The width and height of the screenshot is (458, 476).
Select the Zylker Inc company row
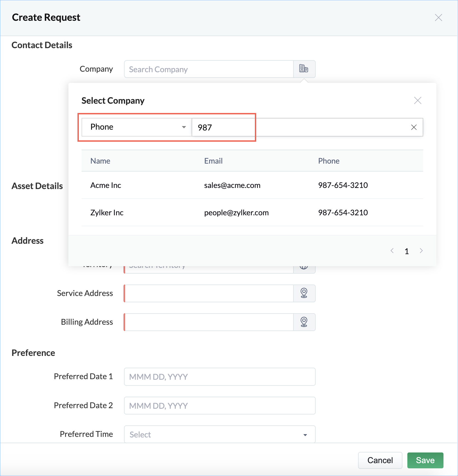(107, 213)
